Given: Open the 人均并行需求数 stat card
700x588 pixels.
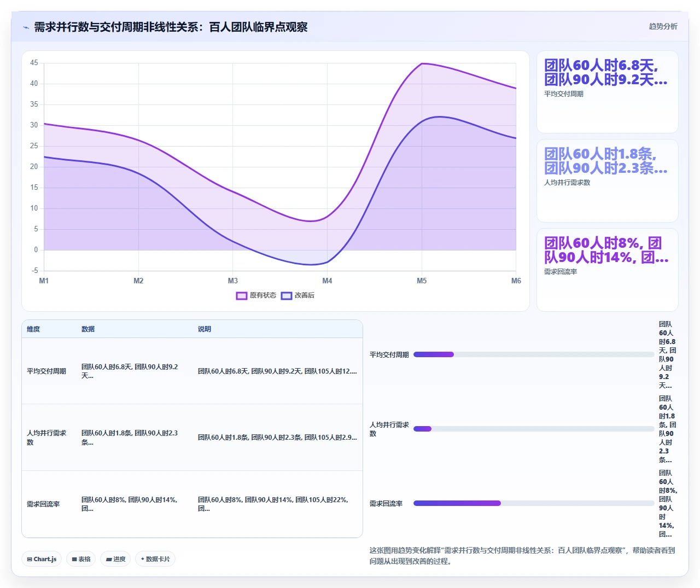Looking at the screenshot, I should [607, 181].
